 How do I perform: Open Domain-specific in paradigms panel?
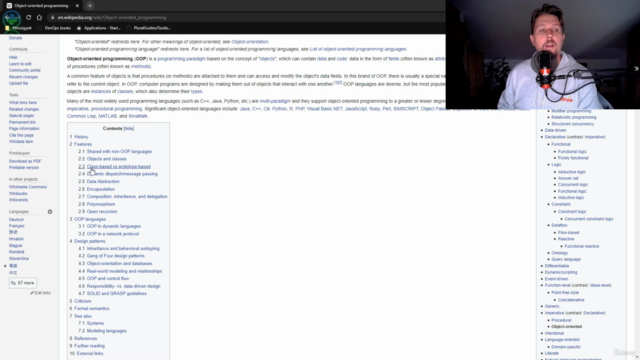click(x=566, y=347)
